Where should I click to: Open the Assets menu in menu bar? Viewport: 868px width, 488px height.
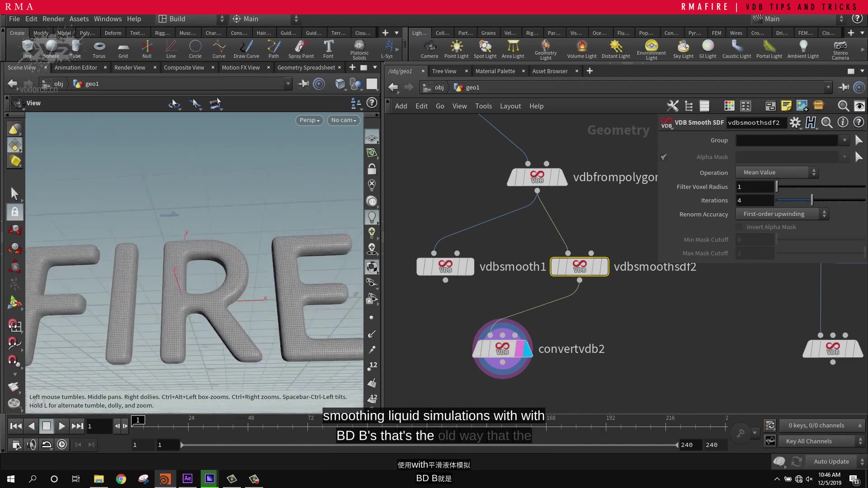click(79, 19)
